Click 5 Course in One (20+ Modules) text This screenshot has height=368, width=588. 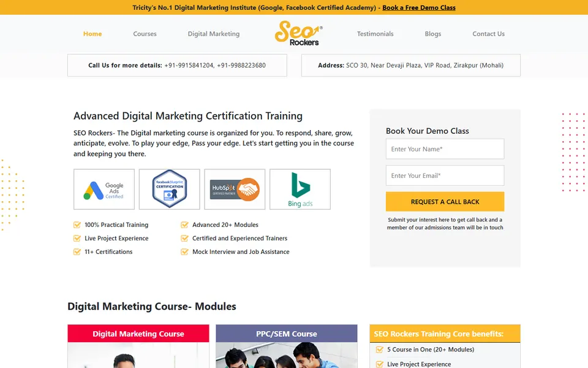pyautogui.click(x=431, y=350)
